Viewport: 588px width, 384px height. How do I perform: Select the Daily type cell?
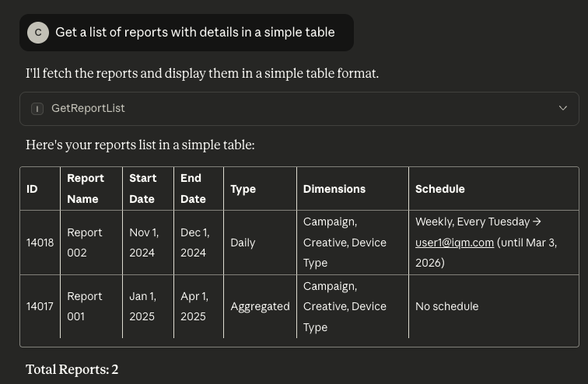260,243
